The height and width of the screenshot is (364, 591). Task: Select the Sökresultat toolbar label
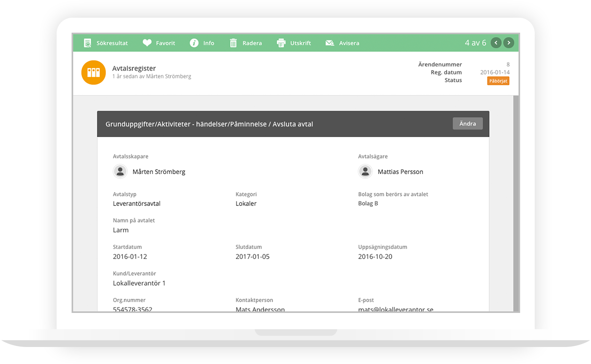click(x=112, y=43)
